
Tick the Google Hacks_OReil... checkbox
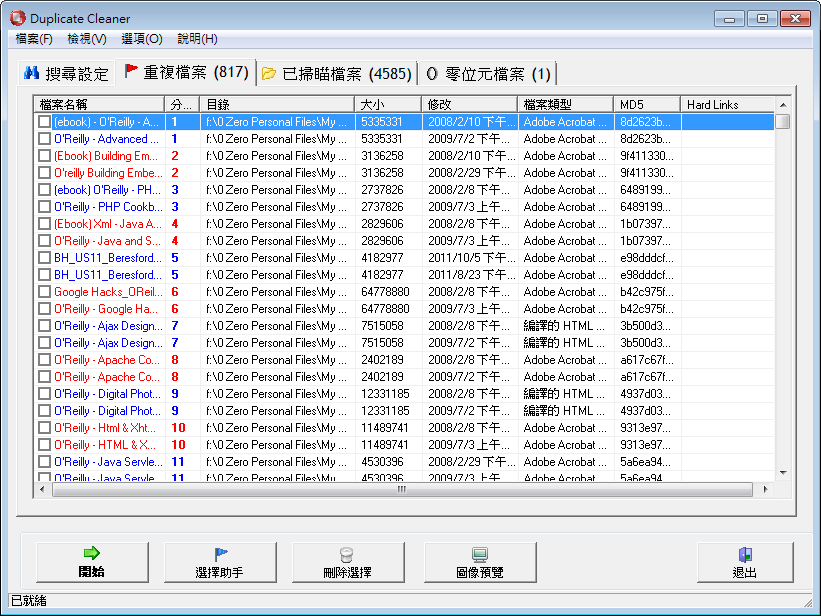pyautogui.click(x=45, y=292)
